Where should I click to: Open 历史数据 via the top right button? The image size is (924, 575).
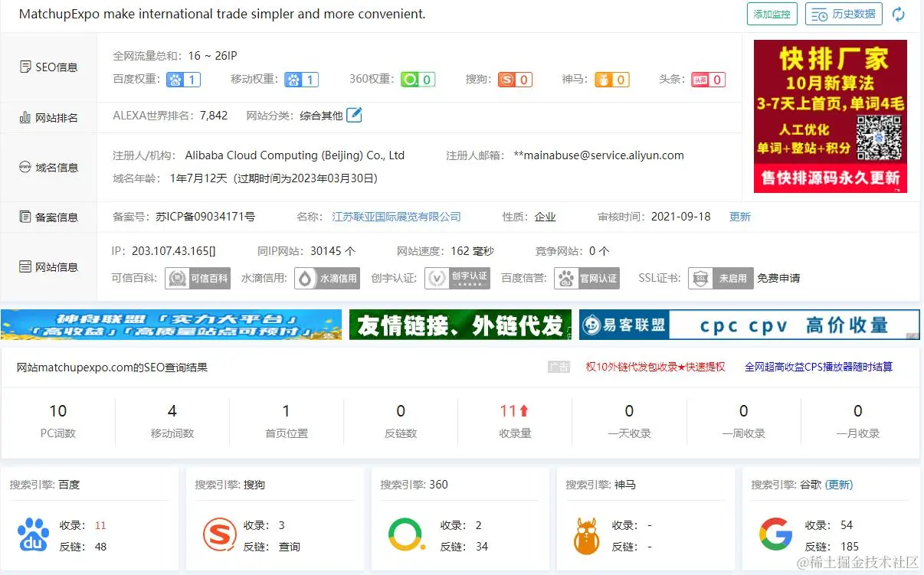[x=844, y=14]
